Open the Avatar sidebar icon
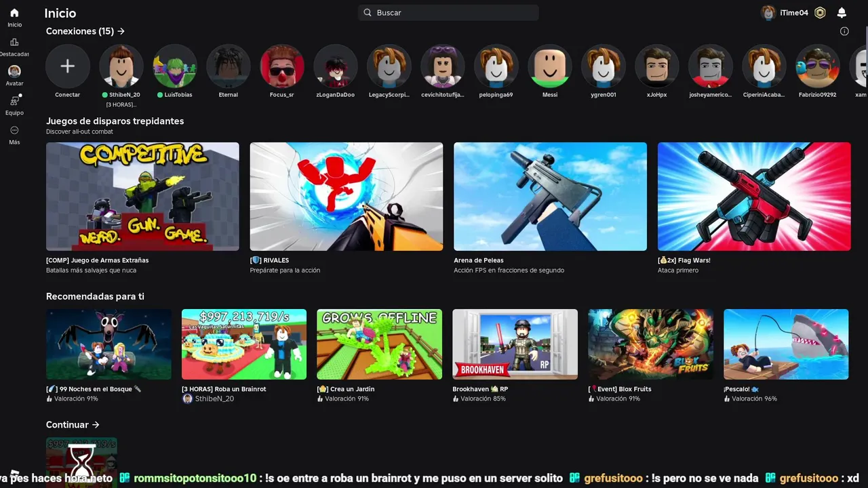This screenshot has height=488, width=868. (14, 71)
